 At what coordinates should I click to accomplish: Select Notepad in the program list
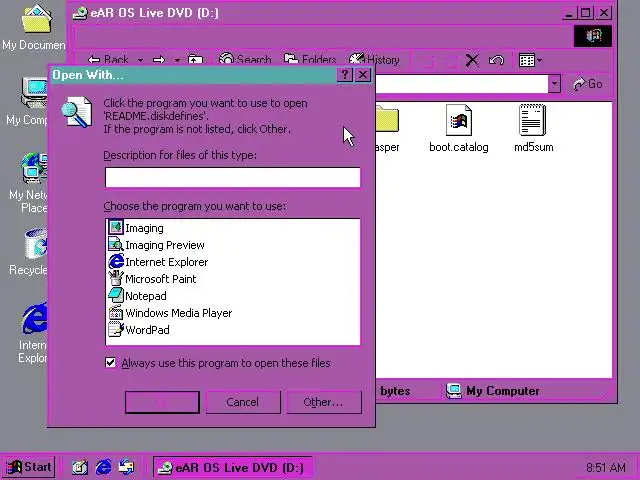(137, 296)
